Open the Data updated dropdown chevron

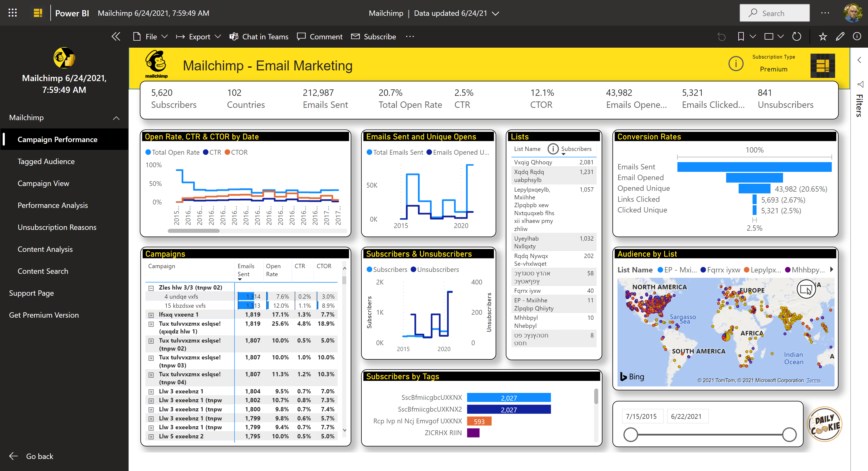click(495, 13)
